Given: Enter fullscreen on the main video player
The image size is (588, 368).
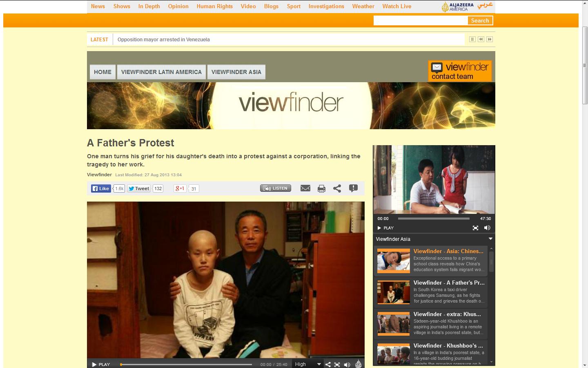Looking at the screenshot, I should pyautogui.click(x=337, y=364).
